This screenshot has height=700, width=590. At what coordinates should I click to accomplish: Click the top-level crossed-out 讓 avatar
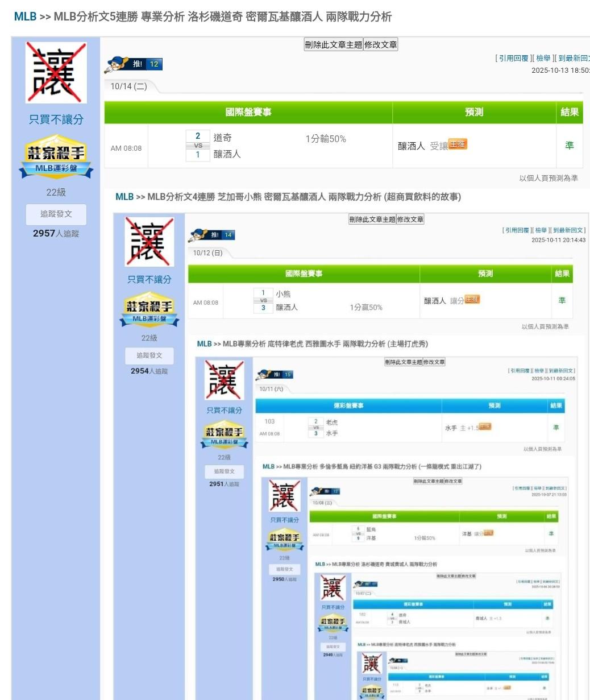(x=56, y=72)
